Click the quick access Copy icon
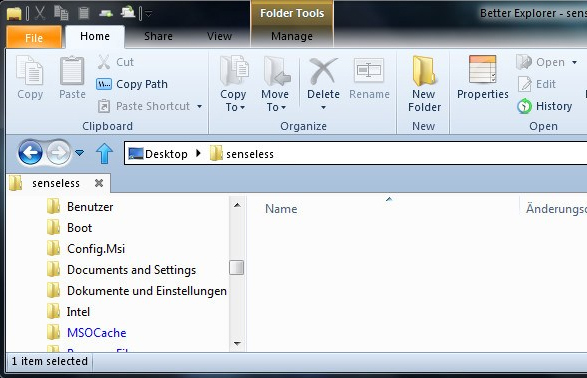The width and height of the screenshot is (587, 378). click(61, 13)
